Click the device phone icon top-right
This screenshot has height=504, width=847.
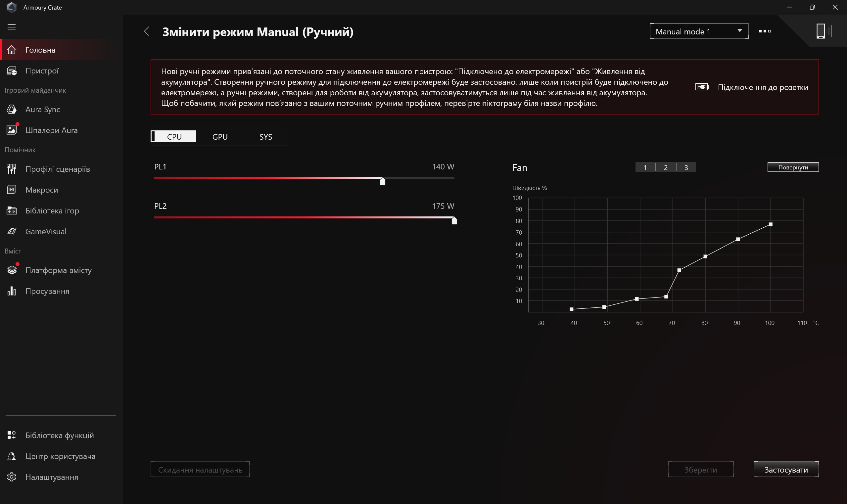click(821, 31)
